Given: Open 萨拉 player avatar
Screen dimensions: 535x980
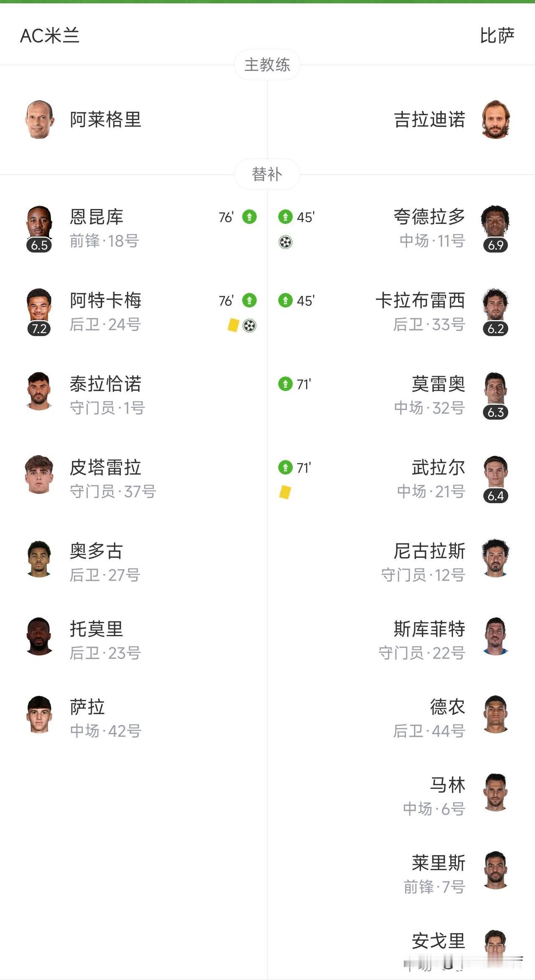Looking at the screenshot, I should 39,715.
